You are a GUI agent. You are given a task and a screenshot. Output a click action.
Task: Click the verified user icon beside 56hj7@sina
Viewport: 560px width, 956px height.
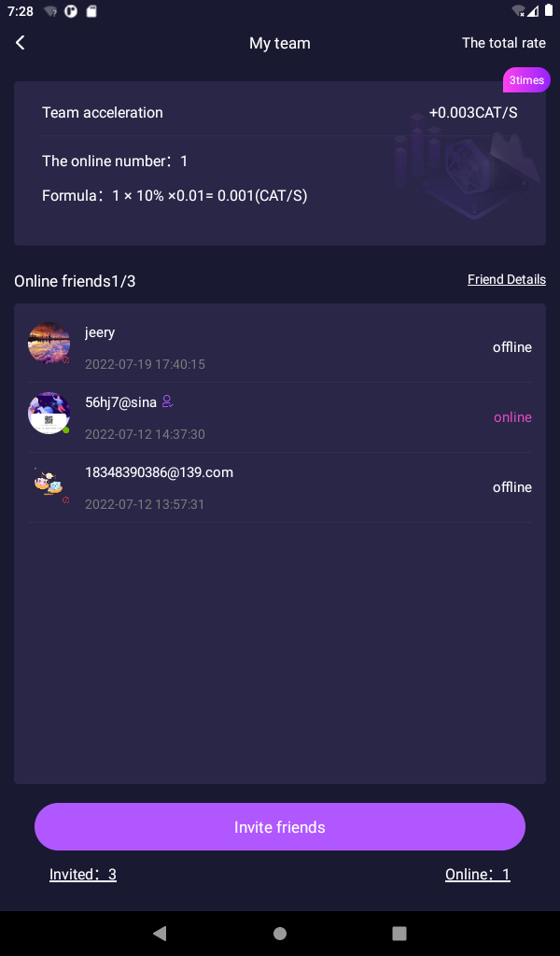point(168,401)
